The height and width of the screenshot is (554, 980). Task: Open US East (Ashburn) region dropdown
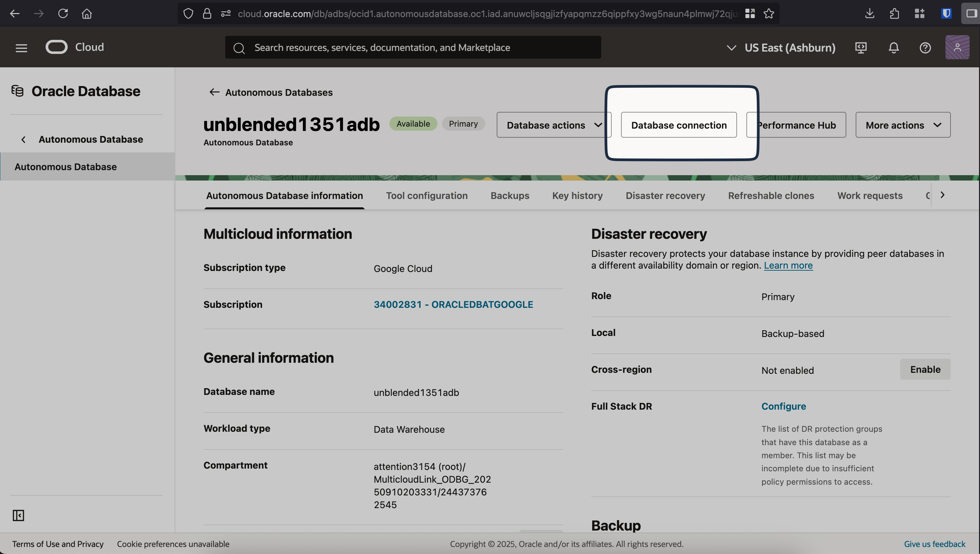tap(781, 48)
